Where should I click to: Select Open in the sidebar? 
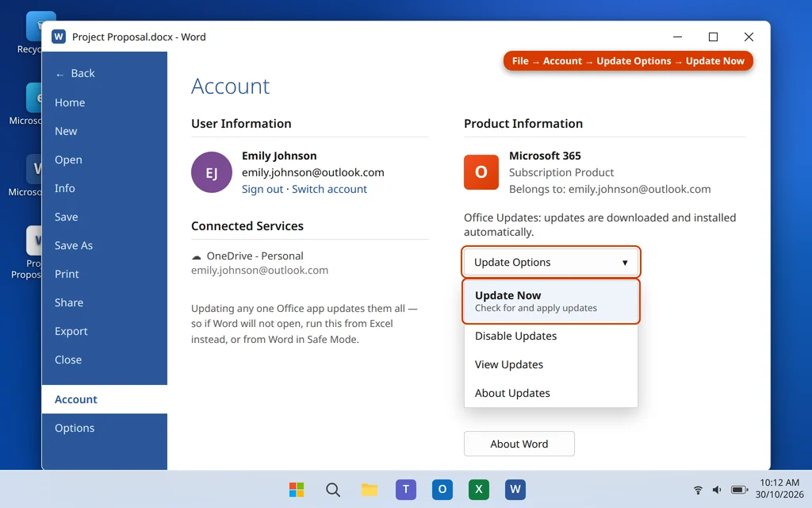(x=104, y=160)
